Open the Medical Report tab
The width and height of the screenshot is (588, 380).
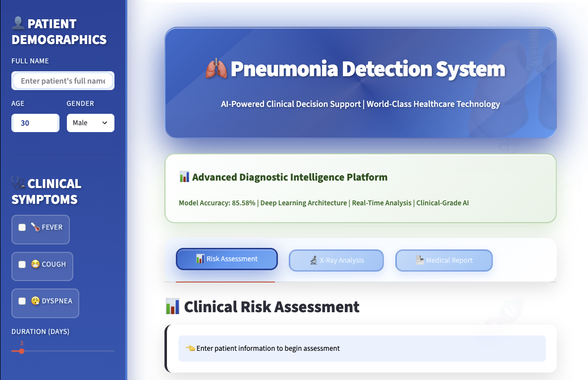(x=444, y=260)
